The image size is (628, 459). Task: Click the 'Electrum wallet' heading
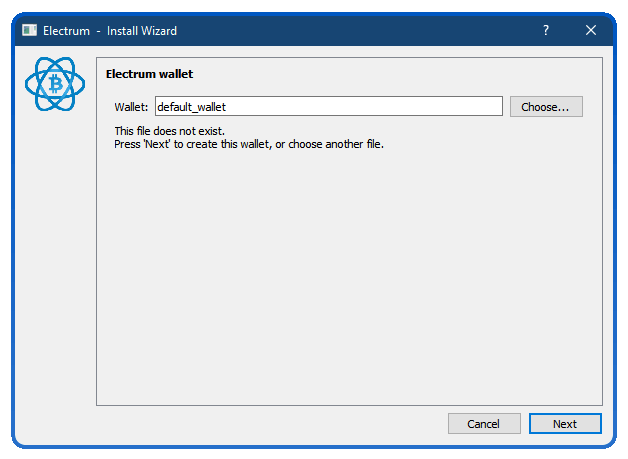[x=149, y=74]
